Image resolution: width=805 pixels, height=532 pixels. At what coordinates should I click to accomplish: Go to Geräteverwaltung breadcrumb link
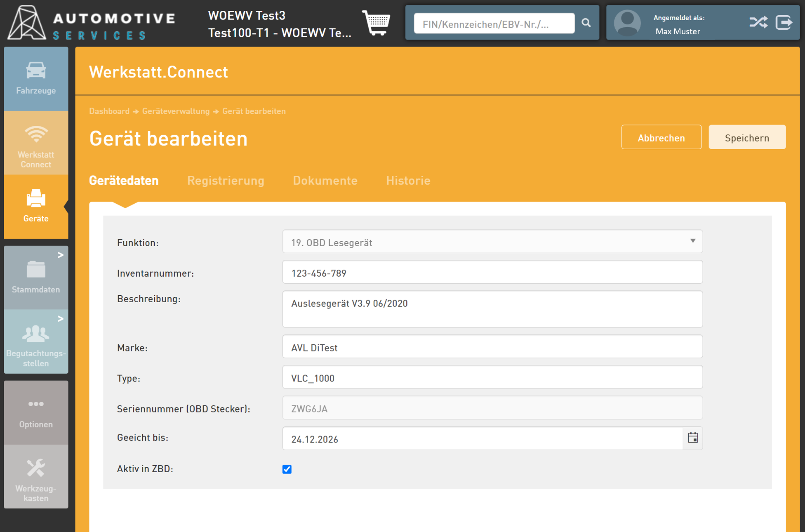[176, 111]
